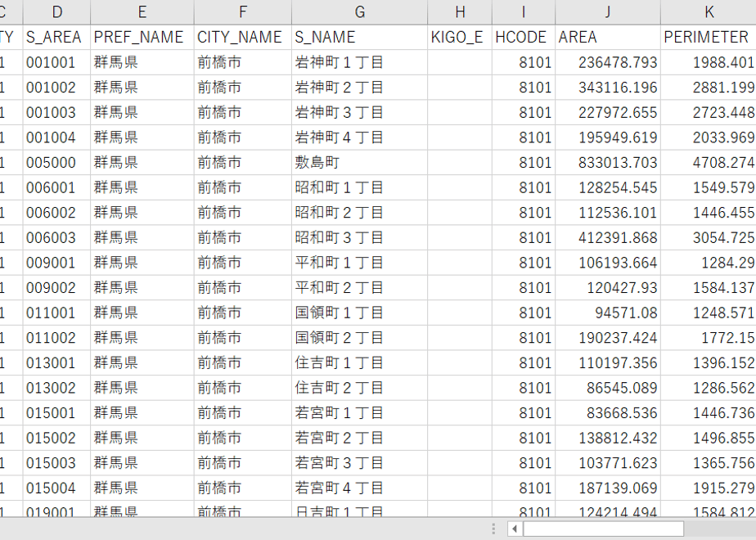Click the horizontal scrollbar left arrow
This screenshot has width=756, height=540.
point(515,529)
